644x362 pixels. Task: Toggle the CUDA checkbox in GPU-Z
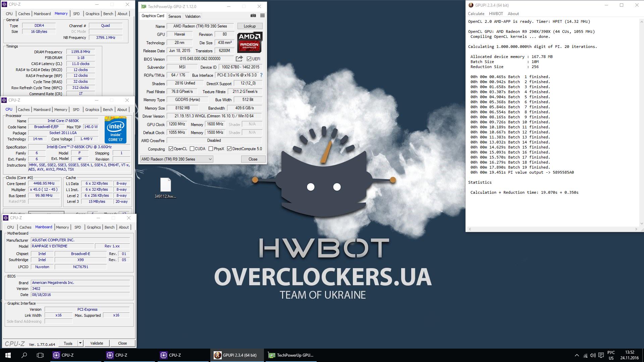(x=192, y=149)
